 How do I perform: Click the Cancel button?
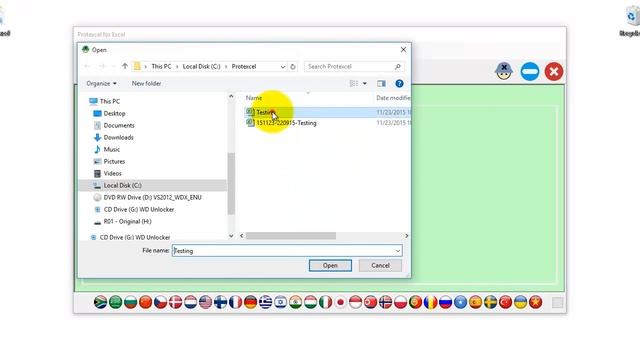click(x=380, y=265)
